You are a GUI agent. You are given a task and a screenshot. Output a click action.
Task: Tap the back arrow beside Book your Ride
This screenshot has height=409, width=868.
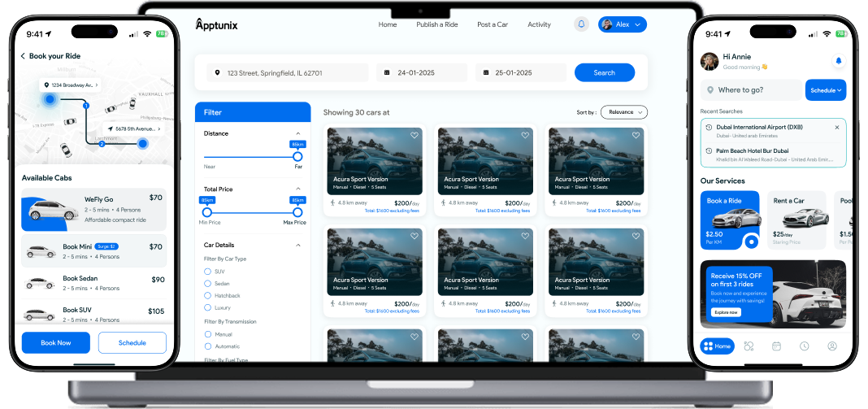tap(23, 56)
